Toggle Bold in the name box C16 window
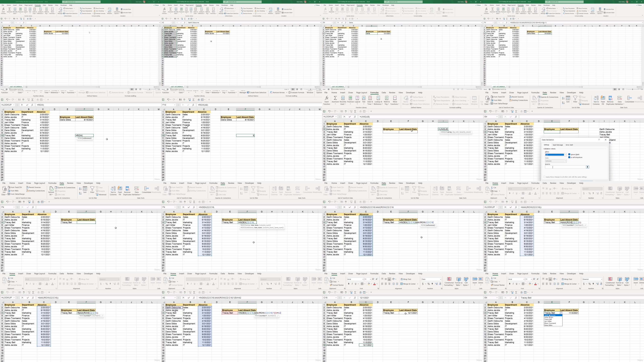The width and height of the screenshot is (644, 362). pyautogui.click(x=349, y=284)
